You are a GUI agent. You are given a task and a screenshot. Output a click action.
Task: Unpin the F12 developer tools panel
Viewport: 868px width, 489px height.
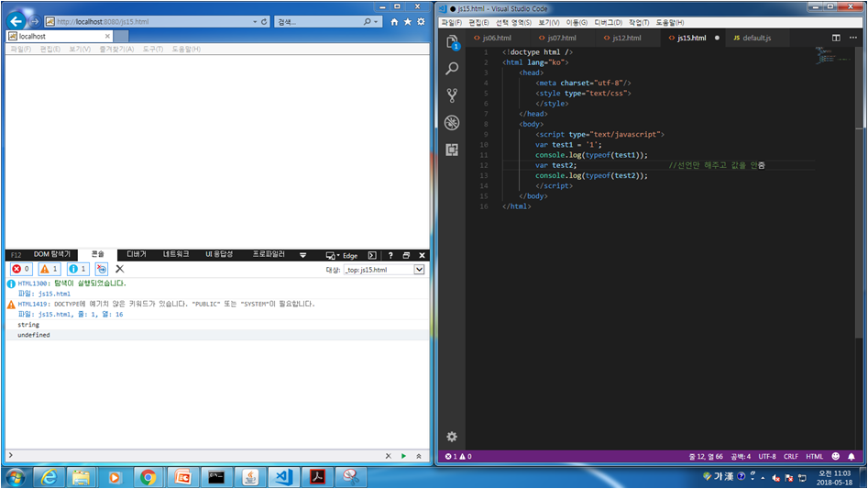point(406,255)
